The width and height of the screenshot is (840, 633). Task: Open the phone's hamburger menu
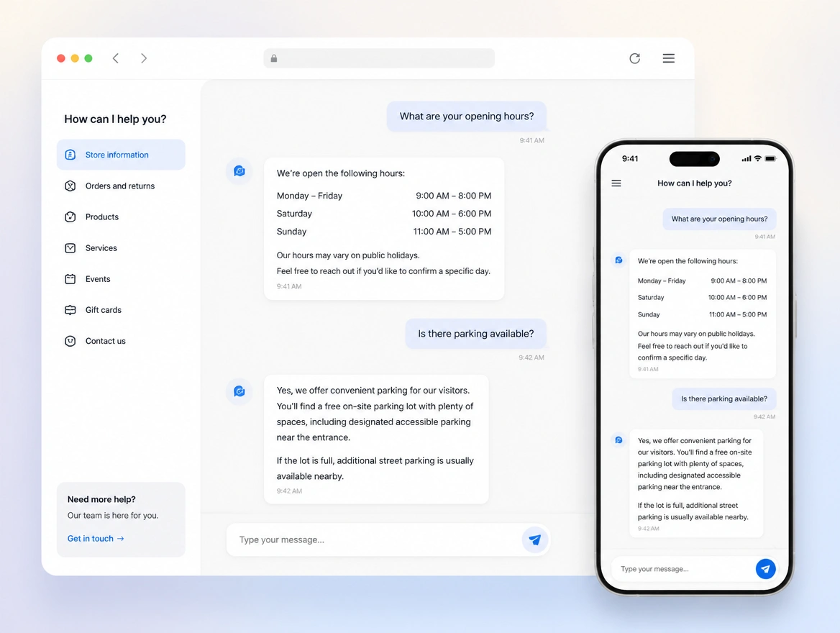[616, 183]
